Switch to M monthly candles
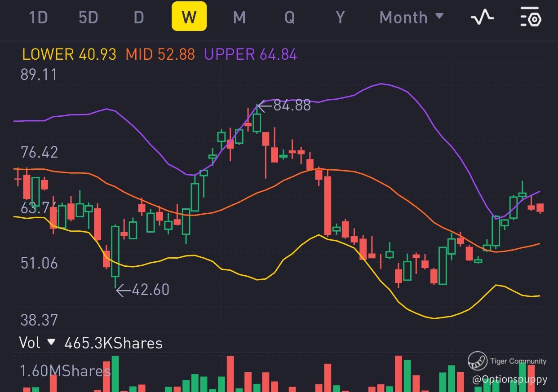558x392 pixels. click(x=239, y=18)
